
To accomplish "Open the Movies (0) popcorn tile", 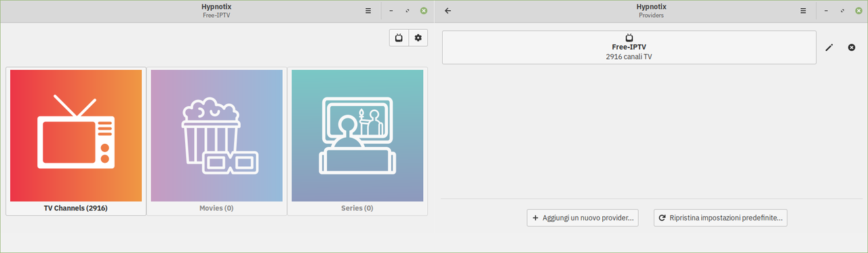I will (x=217, y=141).
